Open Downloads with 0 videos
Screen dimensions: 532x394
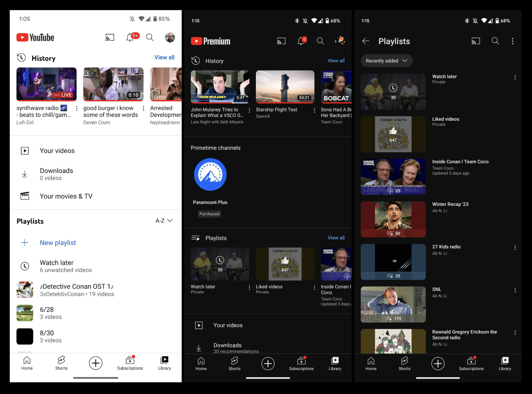coord(96,174)
